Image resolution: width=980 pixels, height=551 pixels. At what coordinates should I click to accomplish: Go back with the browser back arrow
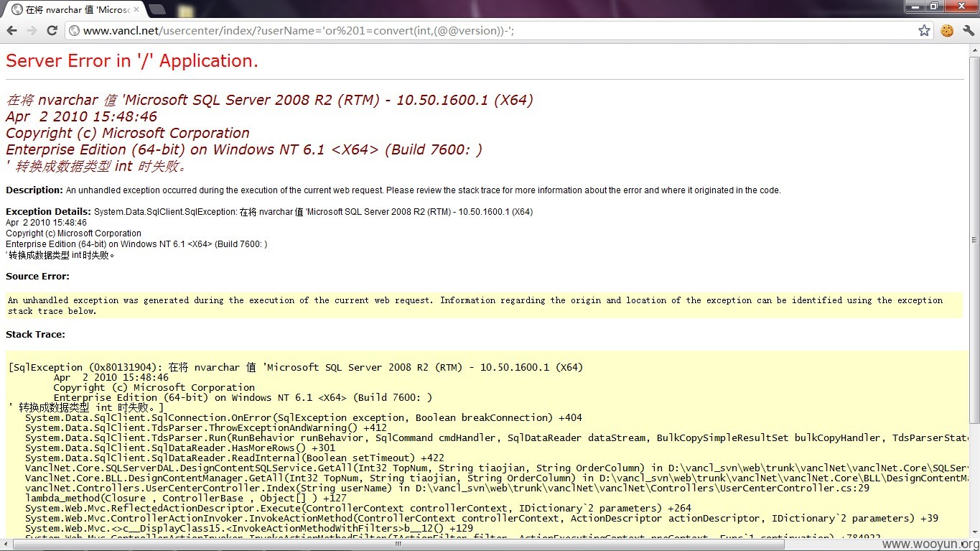point(11,31)
